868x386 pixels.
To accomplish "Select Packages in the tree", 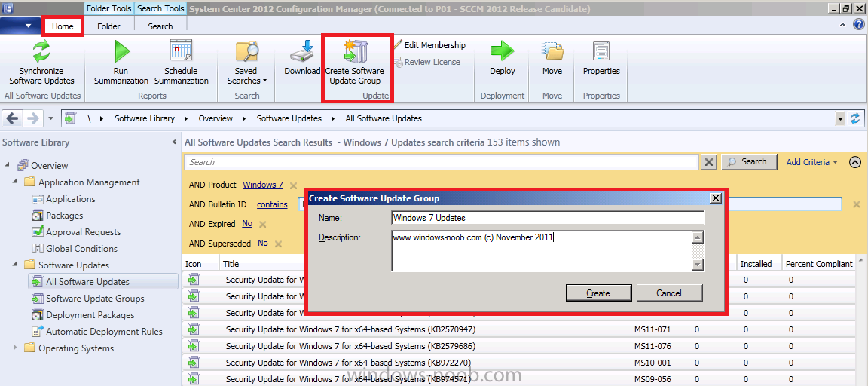I will pyautogui.click(x=64, y=216).
